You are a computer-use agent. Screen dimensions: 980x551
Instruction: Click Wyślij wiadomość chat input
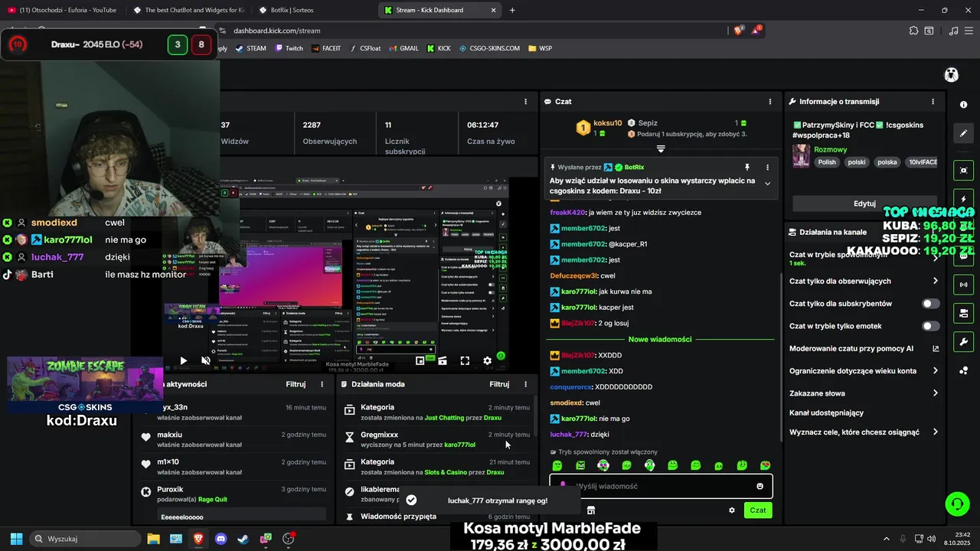[x=661, y=486]
